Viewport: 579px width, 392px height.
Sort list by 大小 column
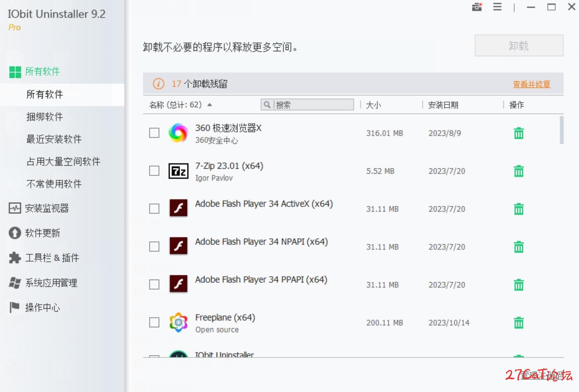(373, 105)
